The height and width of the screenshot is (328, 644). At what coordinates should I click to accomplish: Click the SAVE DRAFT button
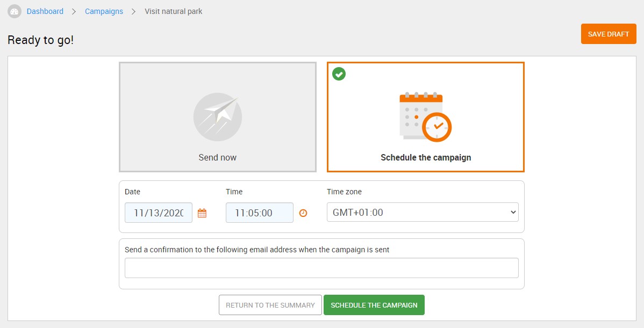tap(609, 34)
